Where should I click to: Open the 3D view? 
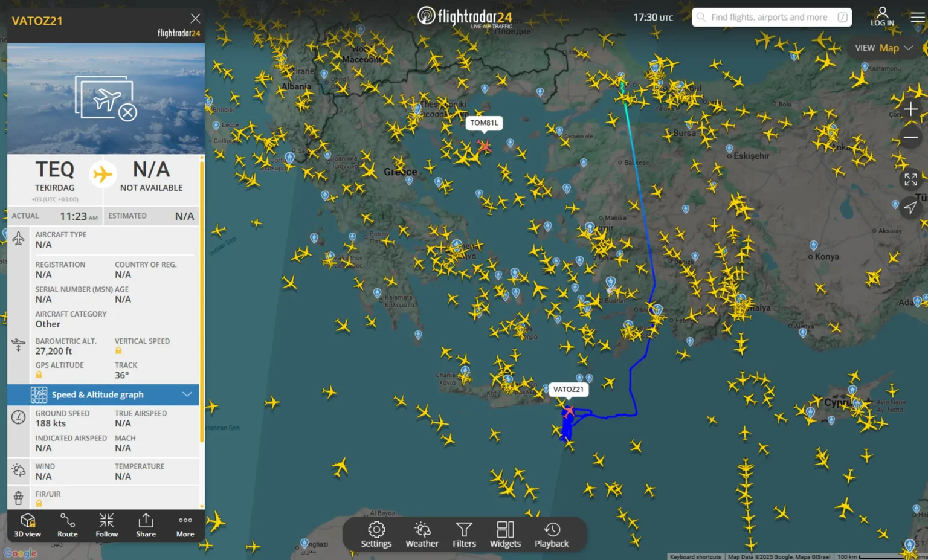28,525
